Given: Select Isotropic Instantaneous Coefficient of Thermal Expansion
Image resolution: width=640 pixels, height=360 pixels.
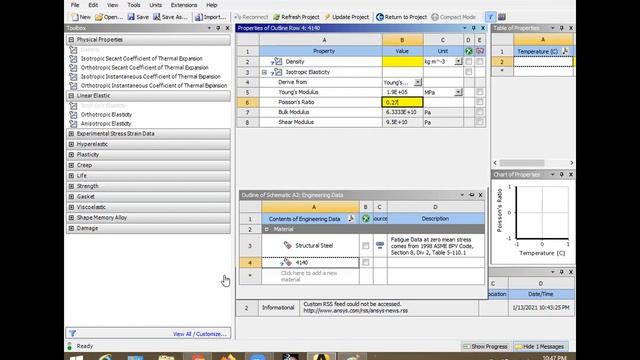Looking at the screenshot, I should click(151, 77).
